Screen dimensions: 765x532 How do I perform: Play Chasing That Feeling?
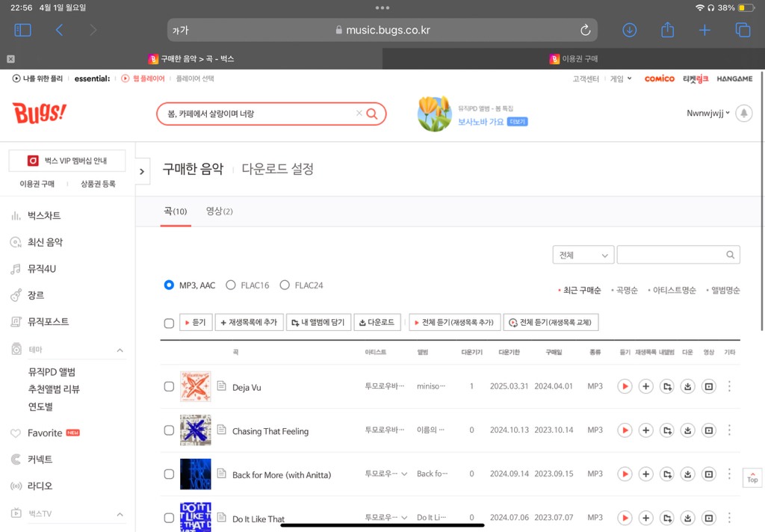pos(625,430)
